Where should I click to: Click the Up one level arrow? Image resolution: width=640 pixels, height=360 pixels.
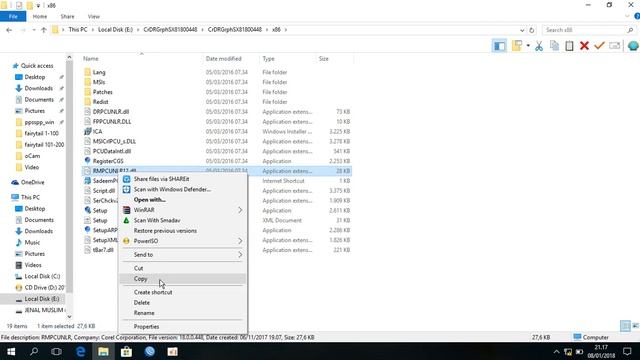pyautogui.click(x=44, y=30)
